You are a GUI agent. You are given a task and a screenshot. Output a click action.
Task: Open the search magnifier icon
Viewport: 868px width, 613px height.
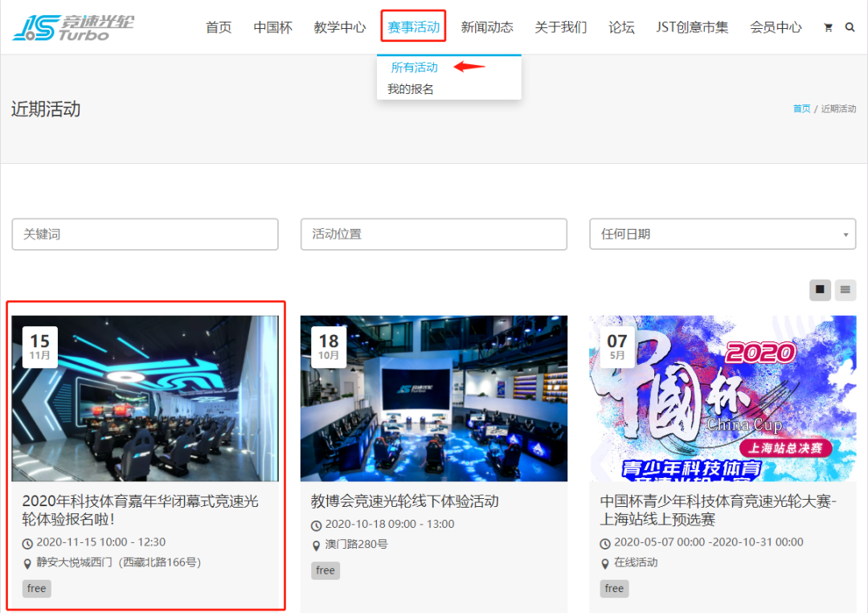(850, 27)
